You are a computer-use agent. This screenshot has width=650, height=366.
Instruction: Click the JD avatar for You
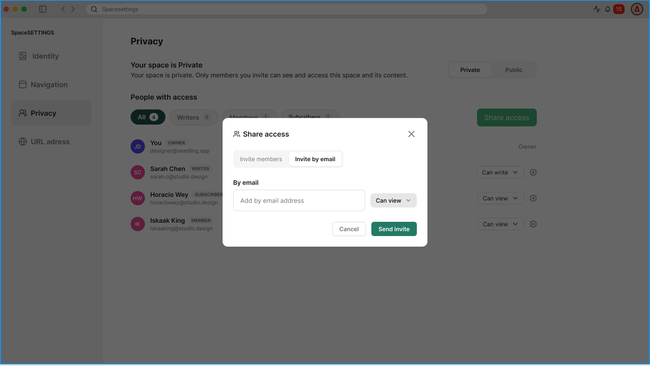click(x=138, y=146)
